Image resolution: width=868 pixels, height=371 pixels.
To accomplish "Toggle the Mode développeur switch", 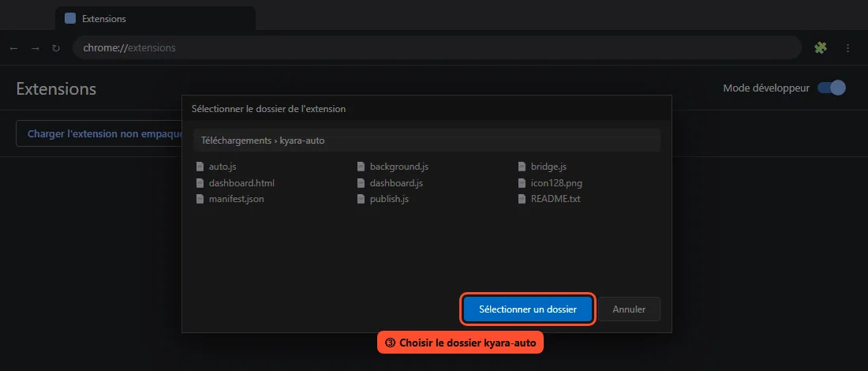I will pyautogui.click(x=832, y=88).
